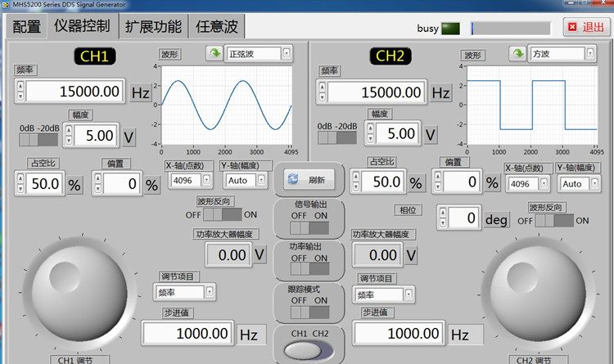614x364 pixels.
Task: Expand the CH1 adjustment item dropdown
Action: 209,291
